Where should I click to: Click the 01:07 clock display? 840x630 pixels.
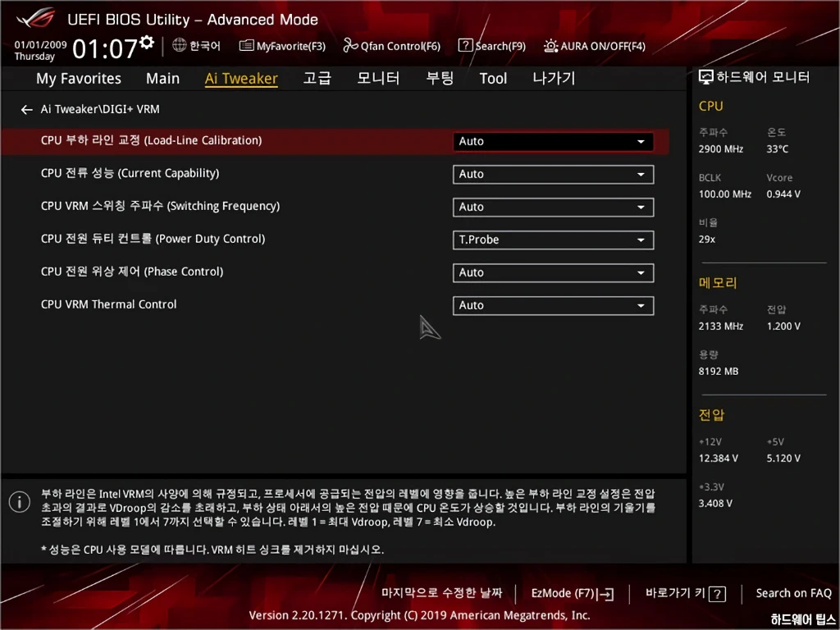[x=105, y=48]
